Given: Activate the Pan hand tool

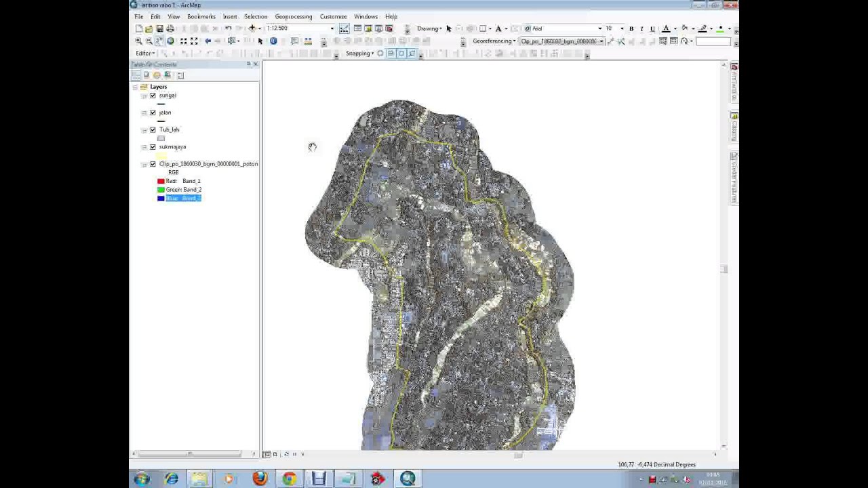Looking at the screenshot, I should (159, 41).
